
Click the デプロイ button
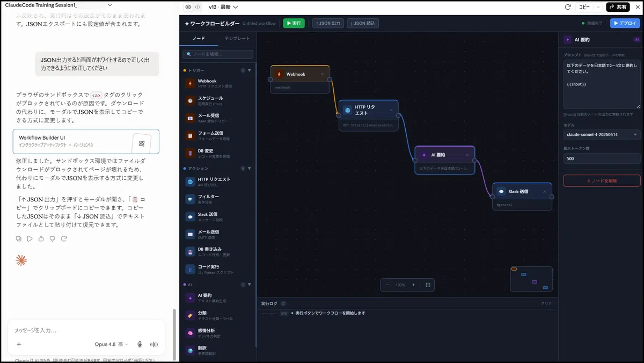(x=625, y=24)
